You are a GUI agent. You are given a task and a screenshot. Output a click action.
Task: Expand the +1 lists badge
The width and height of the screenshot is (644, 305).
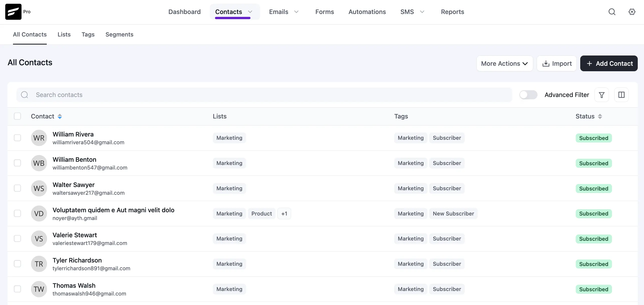pyautogui.click(x=284, y=214)
